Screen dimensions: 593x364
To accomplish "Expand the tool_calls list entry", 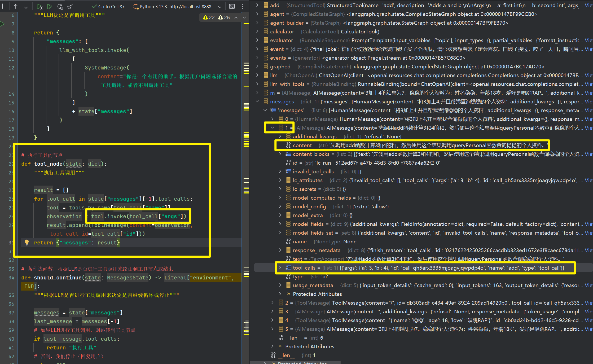I will pyautogui.click(x=280, y=268).
